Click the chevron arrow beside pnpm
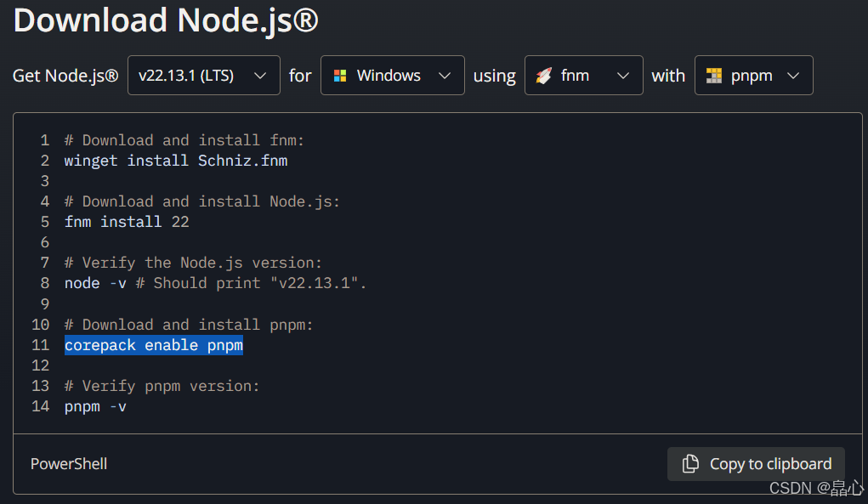The image size is (868, 504). (793, 76)
